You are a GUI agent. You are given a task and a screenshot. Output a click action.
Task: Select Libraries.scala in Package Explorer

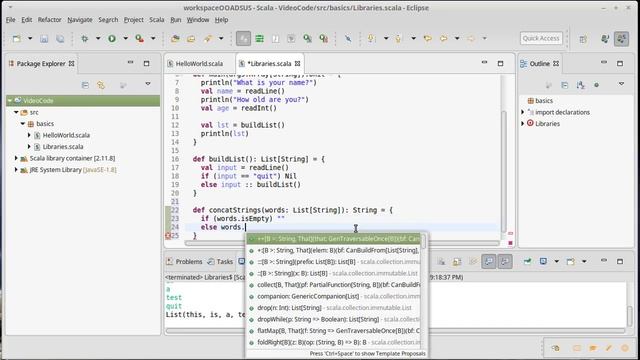point(63,147)
